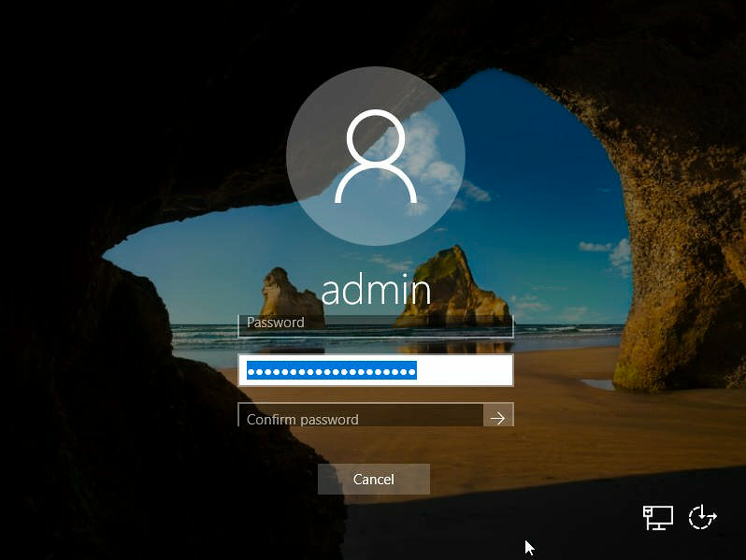The width and height of the screenshot is (746, 560).
Task: Open the Ease of Access icon
Action: click(x=702, y=517)
